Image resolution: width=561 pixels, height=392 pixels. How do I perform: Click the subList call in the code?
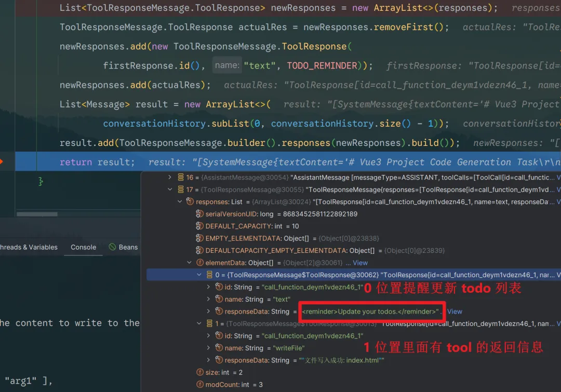pos(230,124)
